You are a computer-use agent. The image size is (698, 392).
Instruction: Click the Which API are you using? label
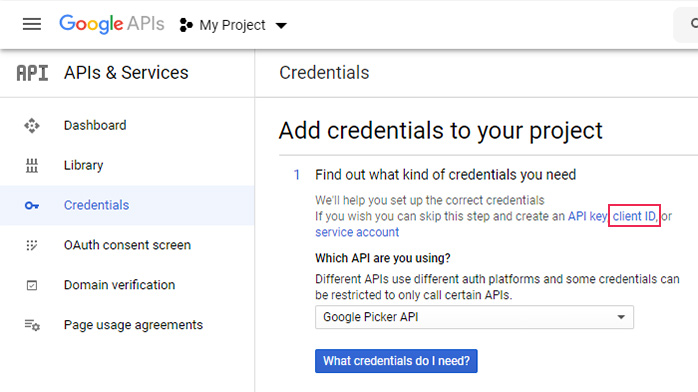[383, 258]
